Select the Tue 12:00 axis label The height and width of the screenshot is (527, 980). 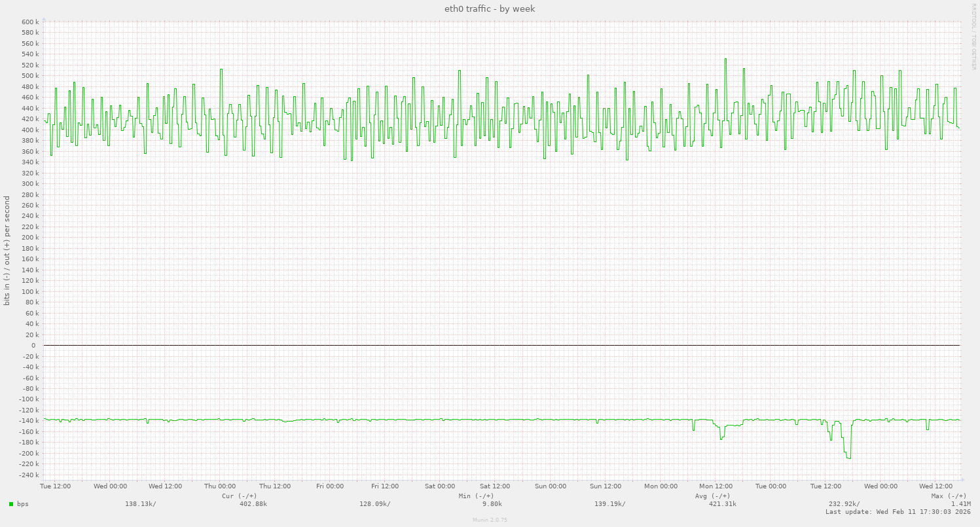point(55,486)
